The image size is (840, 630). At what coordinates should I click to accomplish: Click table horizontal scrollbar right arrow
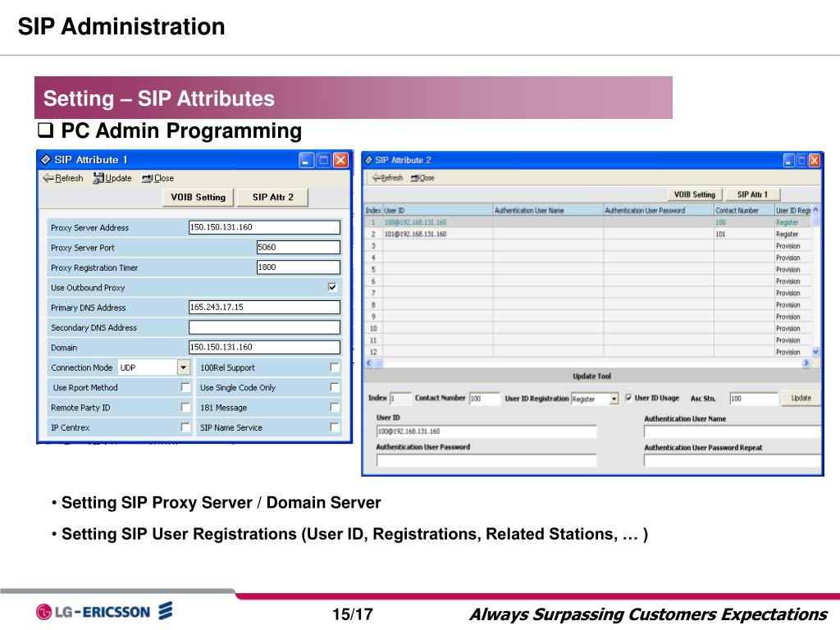click(806, 363)
